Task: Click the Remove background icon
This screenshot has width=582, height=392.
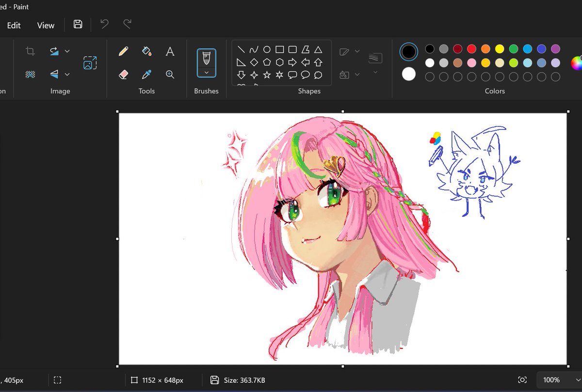Action: click(30, 74)
